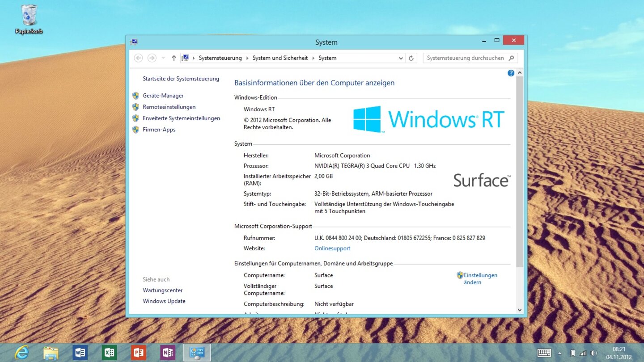Image resolution: width=644 pixels, height=362 pixels.
Task: Click the scrollbar down arrow
Action: [x=519, y=310]
